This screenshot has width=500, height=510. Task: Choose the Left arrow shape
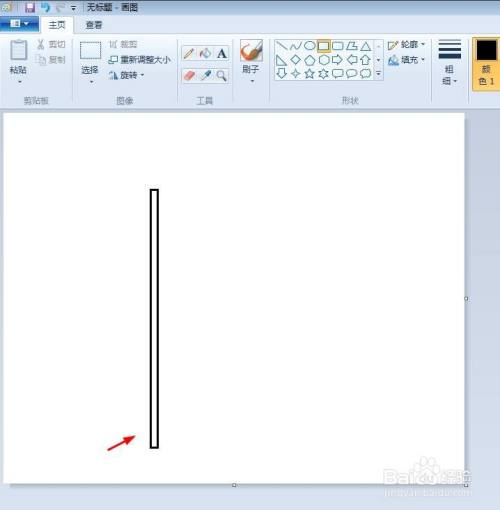pos(352,60)
